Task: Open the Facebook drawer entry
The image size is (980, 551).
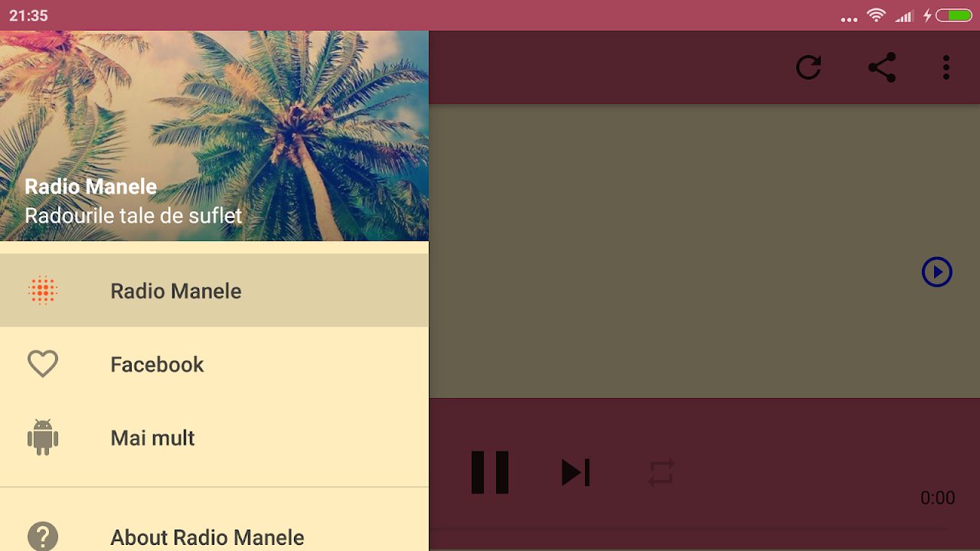Action: pyautogui.click(x=214, y=364)
